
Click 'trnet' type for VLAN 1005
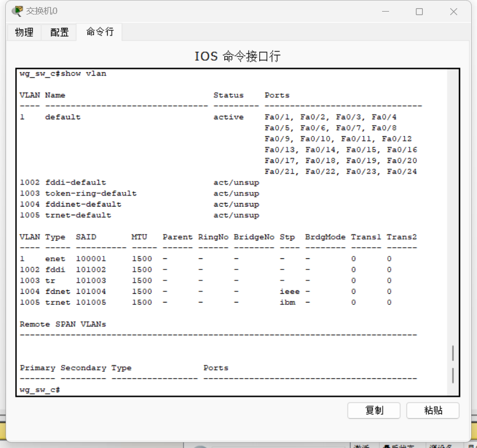(58, 303)
